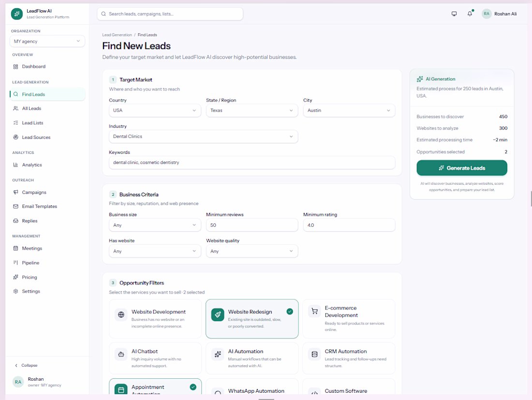
Task: Open the Business size dropdown
Action: [x=155, y=225]
